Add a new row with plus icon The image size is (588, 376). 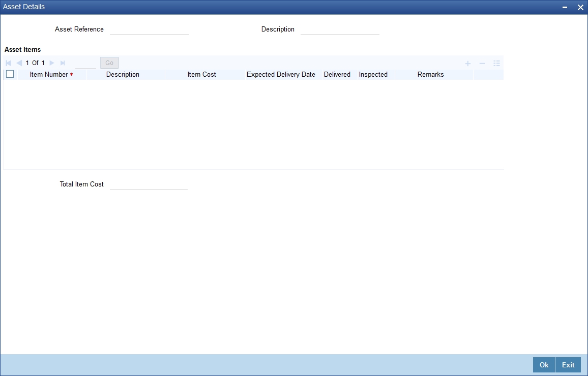click(468, 64)
